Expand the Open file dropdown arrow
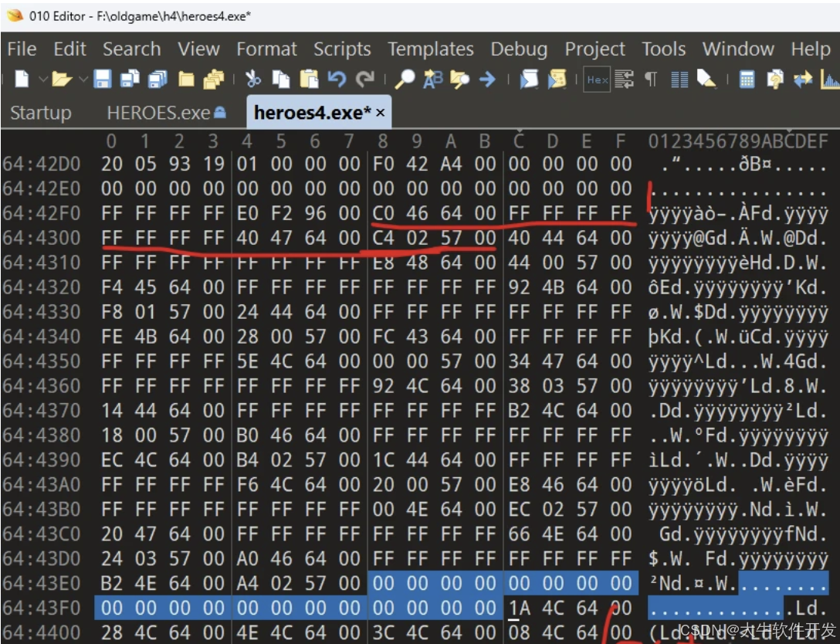The width and height of the screenshot is (840, 644). 83,80
